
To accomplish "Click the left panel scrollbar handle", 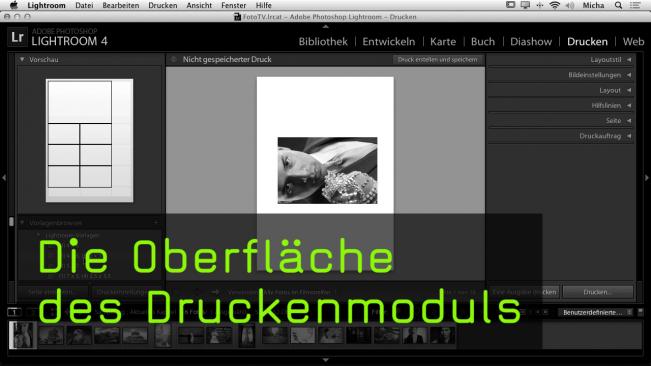I will tap(11, 222).
